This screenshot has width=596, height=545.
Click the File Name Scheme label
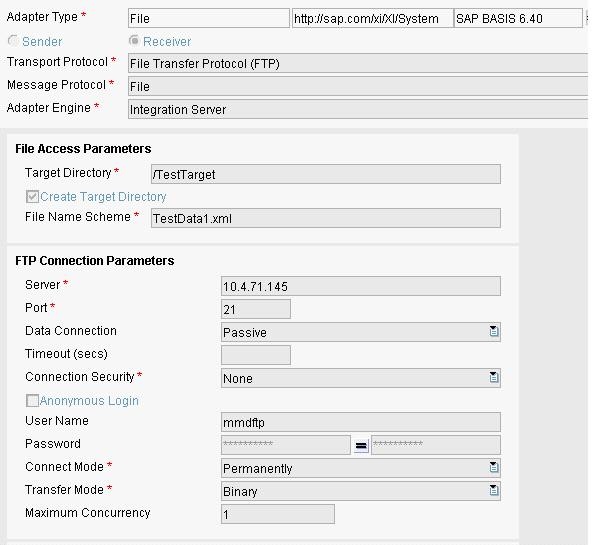[78, 217]
